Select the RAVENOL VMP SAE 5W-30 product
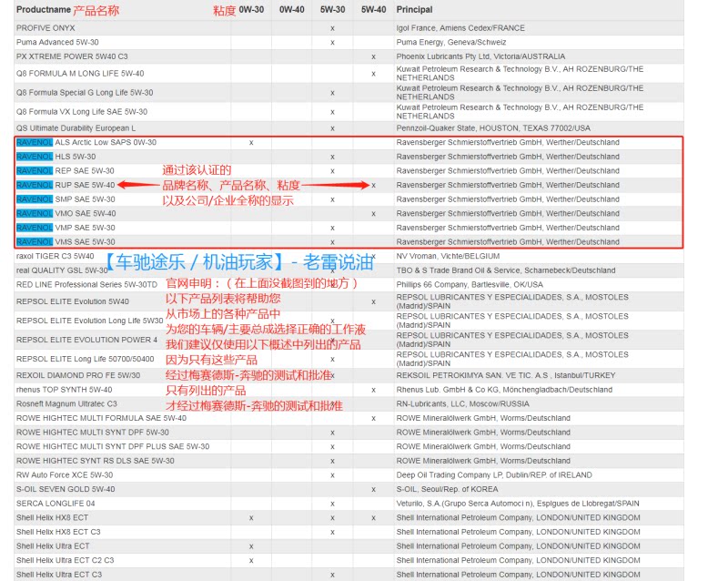 (66, 228)
